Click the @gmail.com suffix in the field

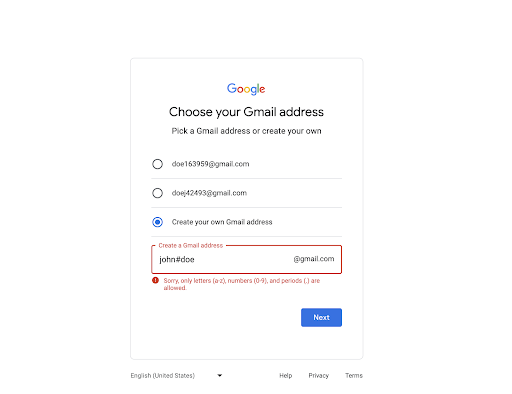click(x=314, y=259)
